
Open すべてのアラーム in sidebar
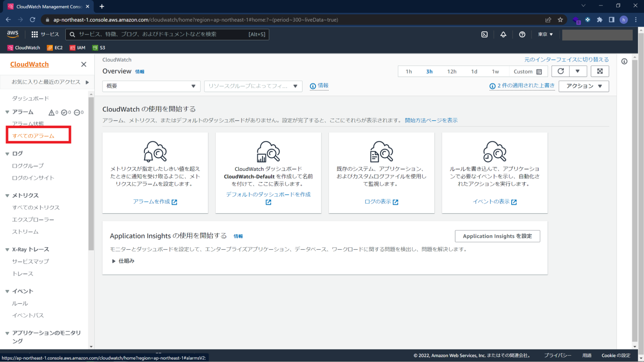point(33,136)
